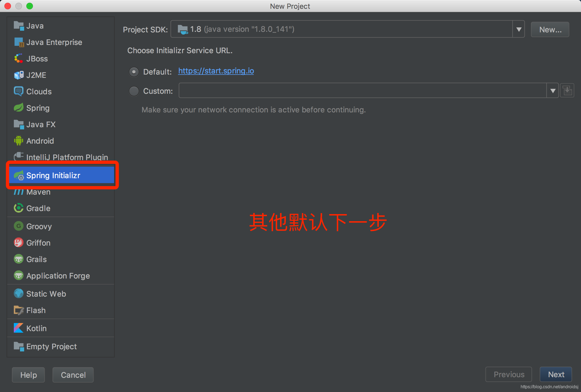The image size is (581, 392).
Task: Click the Kotlin logo icon
Action: point(18,328)
